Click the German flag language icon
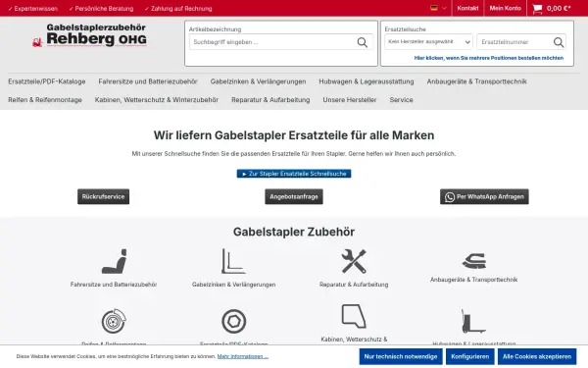588x368 pixels. coord(434,8)
